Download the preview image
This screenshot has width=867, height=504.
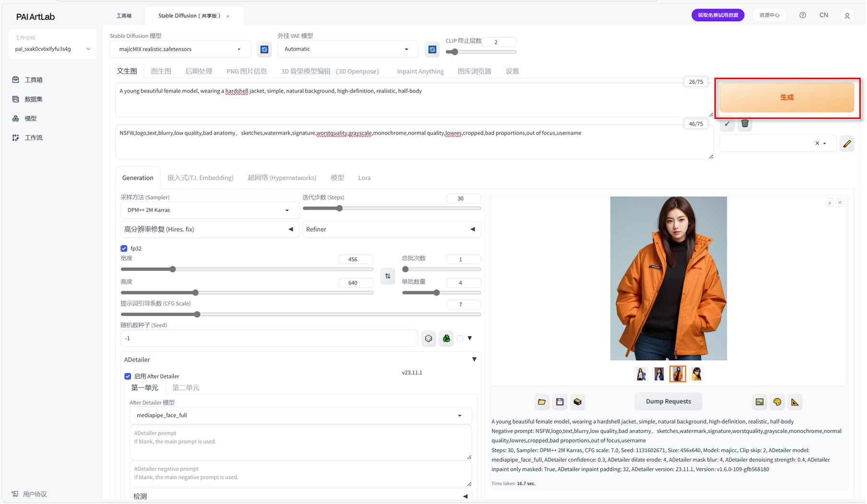point(830,203)
